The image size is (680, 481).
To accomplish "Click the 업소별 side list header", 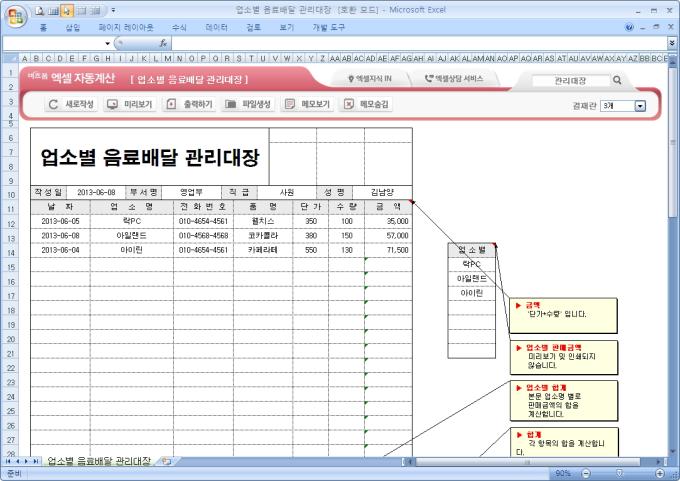I will click(471, 250).
